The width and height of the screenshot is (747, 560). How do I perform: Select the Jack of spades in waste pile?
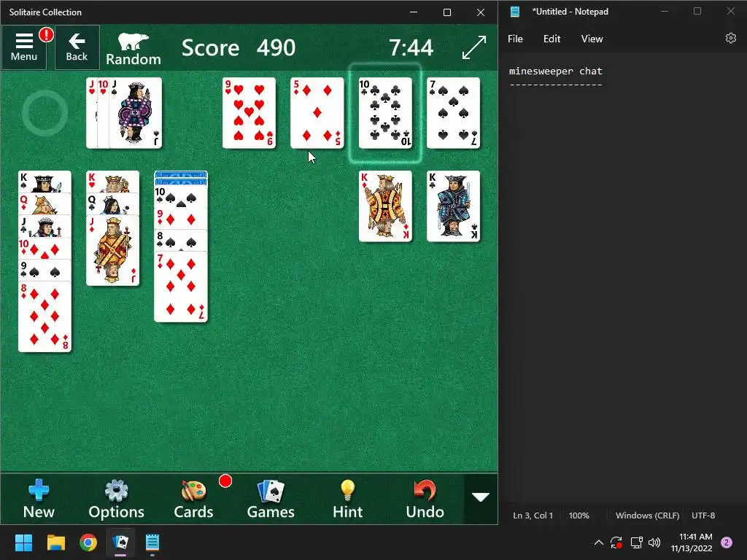coord(136,113)
